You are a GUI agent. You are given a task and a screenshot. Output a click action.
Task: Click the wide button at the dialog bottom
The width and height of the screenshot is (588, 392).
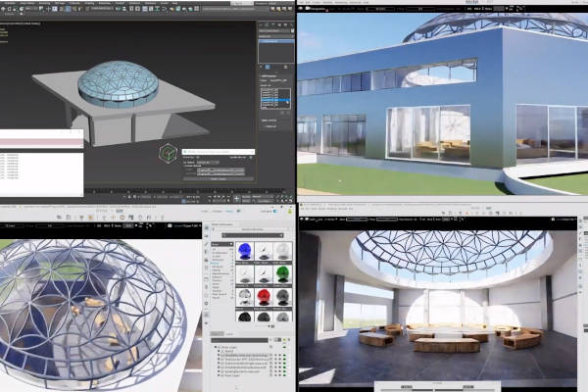click(x=218, y=179)
